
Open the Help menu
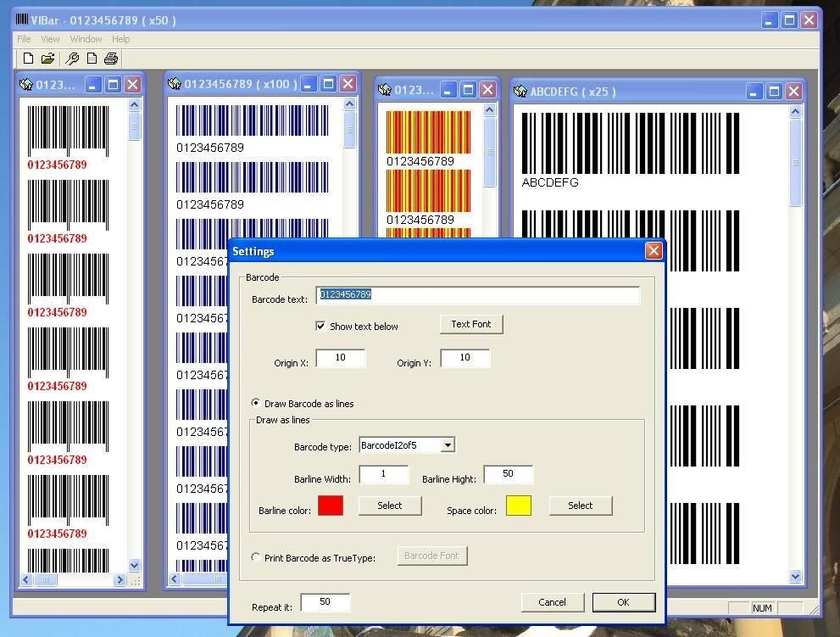[x=120, y=39]
